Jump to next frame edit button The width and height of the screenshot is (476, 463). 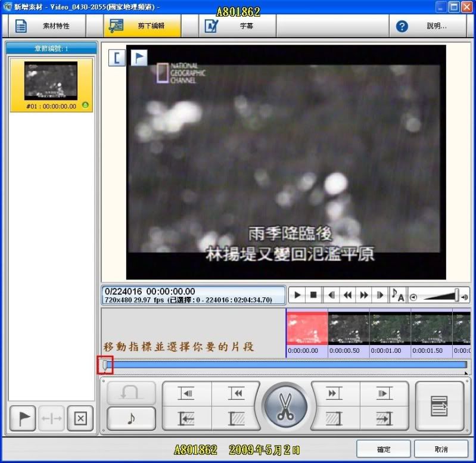(x=384, y=393)
